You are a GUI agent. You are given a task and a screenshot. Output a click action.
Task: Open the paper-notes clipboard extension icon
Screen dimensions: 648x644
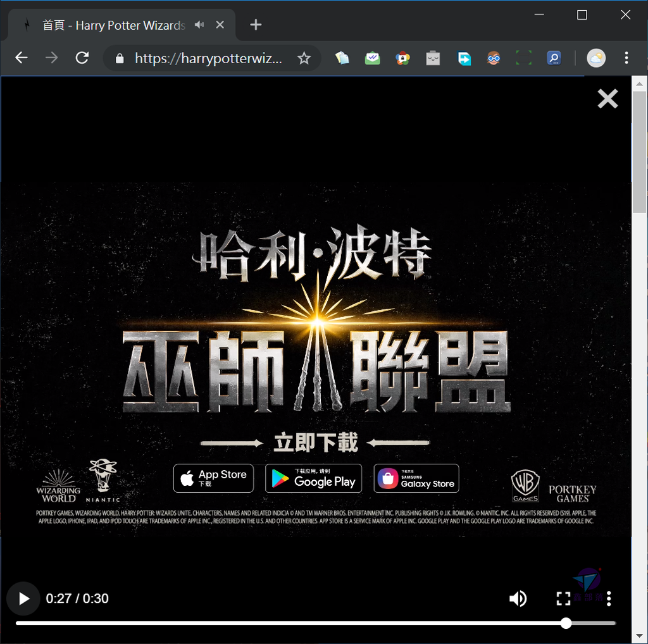342,58
